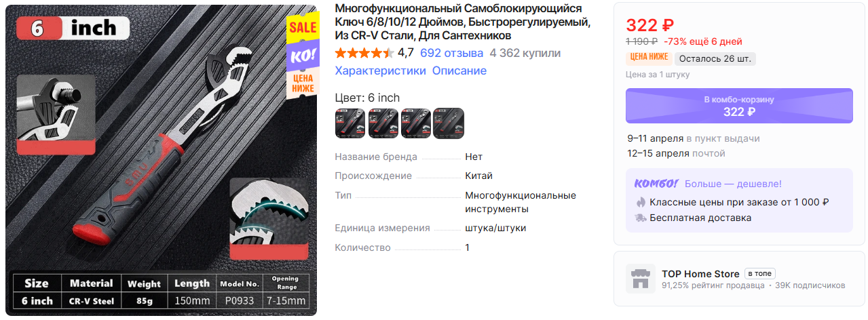Image resolution: width=868 pixels, height=320 pixels.
Task: Click the ЦЕНА НИЖЕ badge under price
Action: tap(649, 58)
